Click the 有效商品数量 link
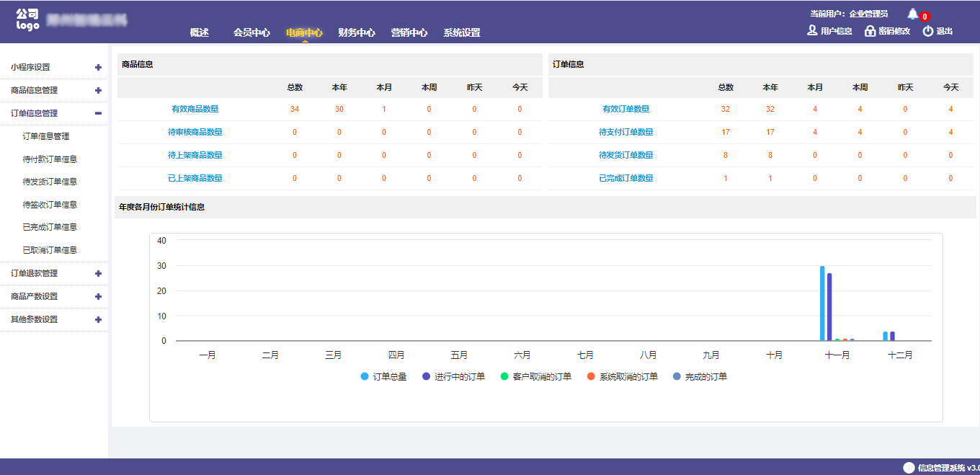The height and width of the screenshot is (475, 980). tap(195, 109)
